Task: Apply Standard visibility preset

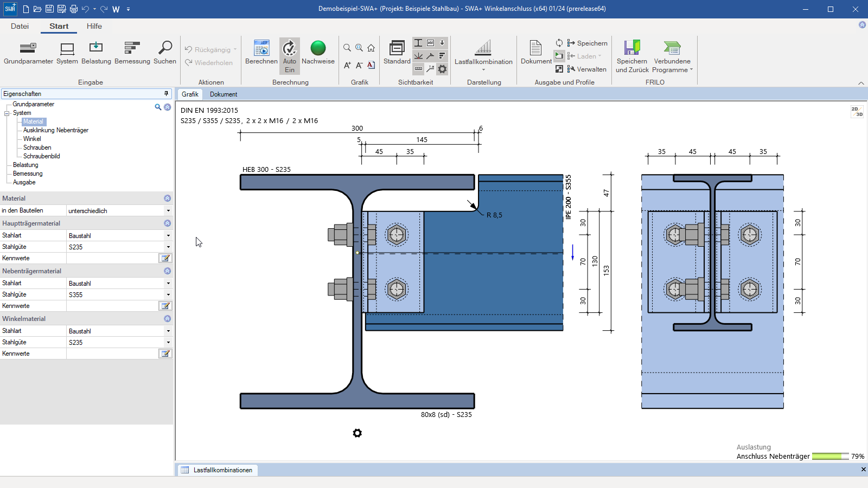Action: click(x=397, y=53)
